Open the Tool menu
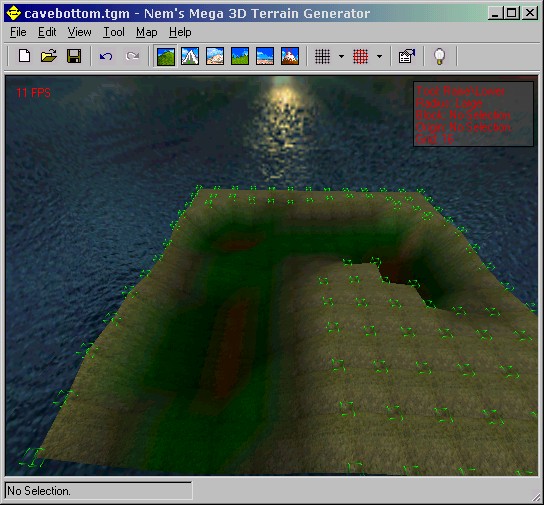Screen dimensions: 544x505 pos(114,32)
